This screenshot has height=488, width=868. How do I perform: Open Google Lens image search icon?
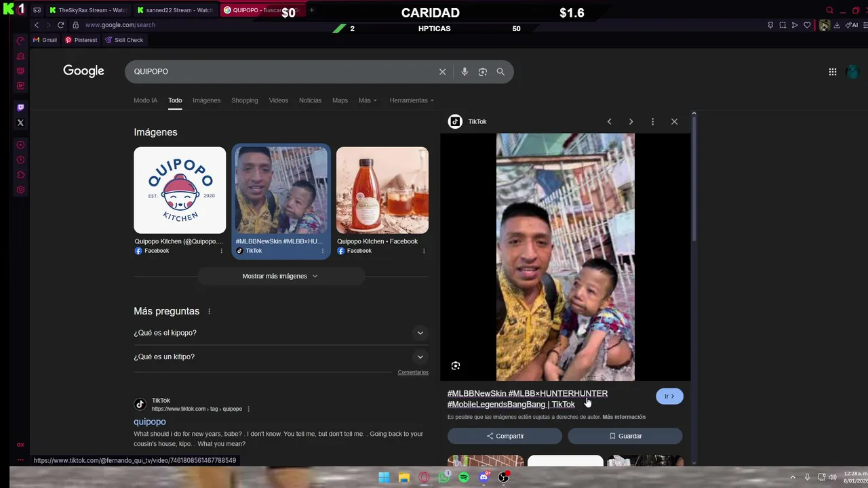[483, 72]
